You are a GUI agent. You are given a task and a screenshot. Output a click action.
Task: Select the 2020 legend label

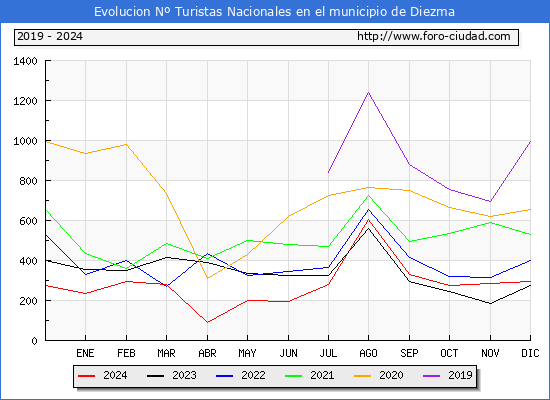pos(391,375)
